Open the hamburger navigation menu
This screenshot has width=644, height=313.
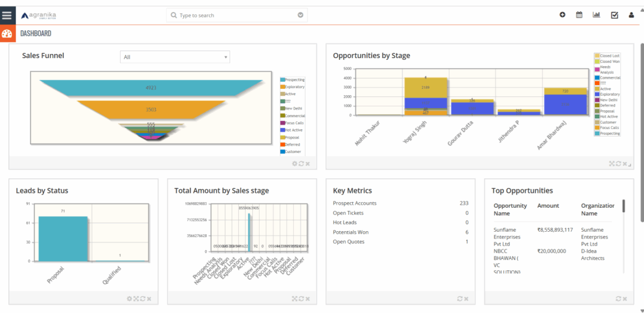[7, 14]
